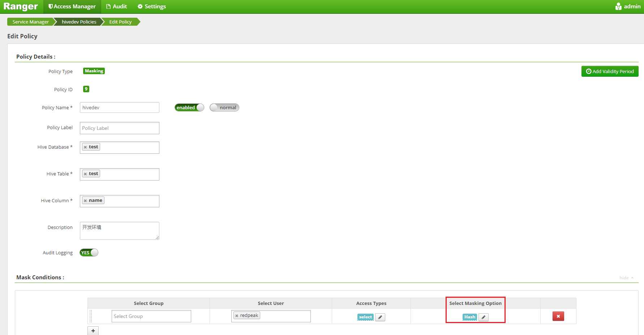This screenshot has width=644, height=335.
Task: Remove name tag from Hive Column
Action: [x=85, y=201]
